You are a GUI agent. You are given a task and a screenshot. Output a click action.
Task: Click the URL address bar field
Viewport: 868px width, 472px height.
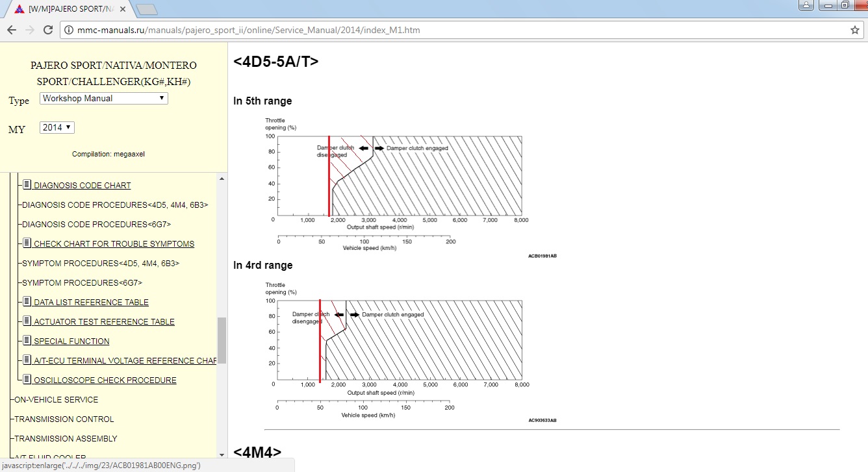pyautogui.click(x=455, y=30)
